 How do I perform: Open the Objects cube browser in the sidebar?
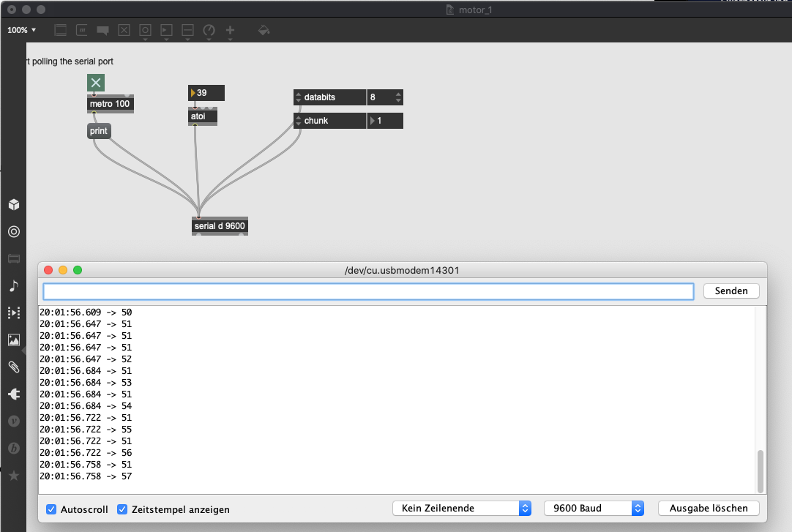pos(14,204)
